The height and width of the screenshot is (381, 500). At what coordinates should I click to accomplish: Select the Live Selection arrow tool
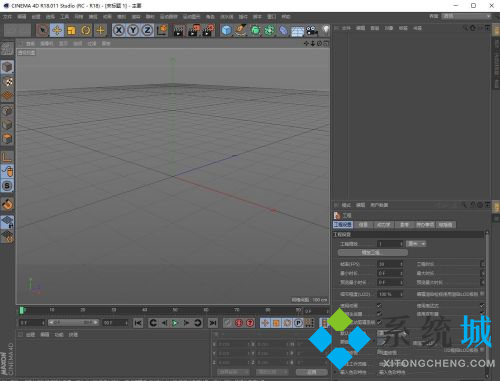point(42,30)
